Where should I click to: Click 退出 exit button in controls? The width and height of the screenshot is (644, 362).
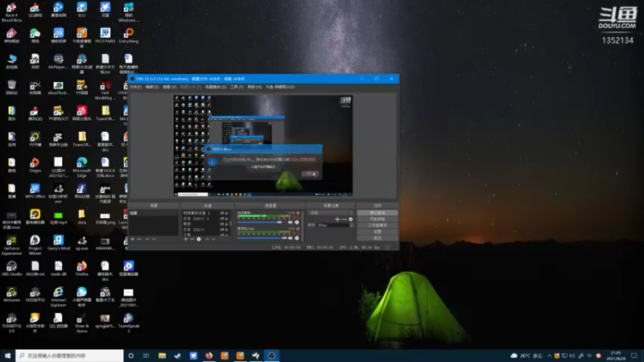tap(377, 237)
